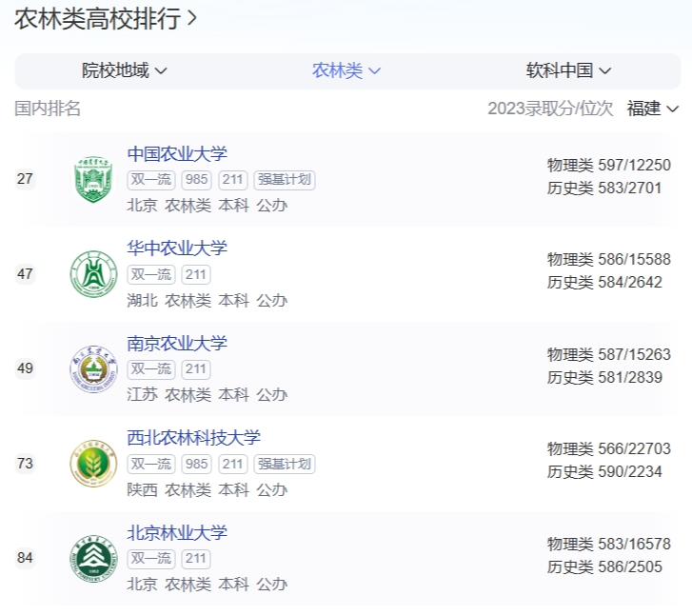
Task: Click 双一流 tag of 北京林业大学
Action: tap(151, 559)
